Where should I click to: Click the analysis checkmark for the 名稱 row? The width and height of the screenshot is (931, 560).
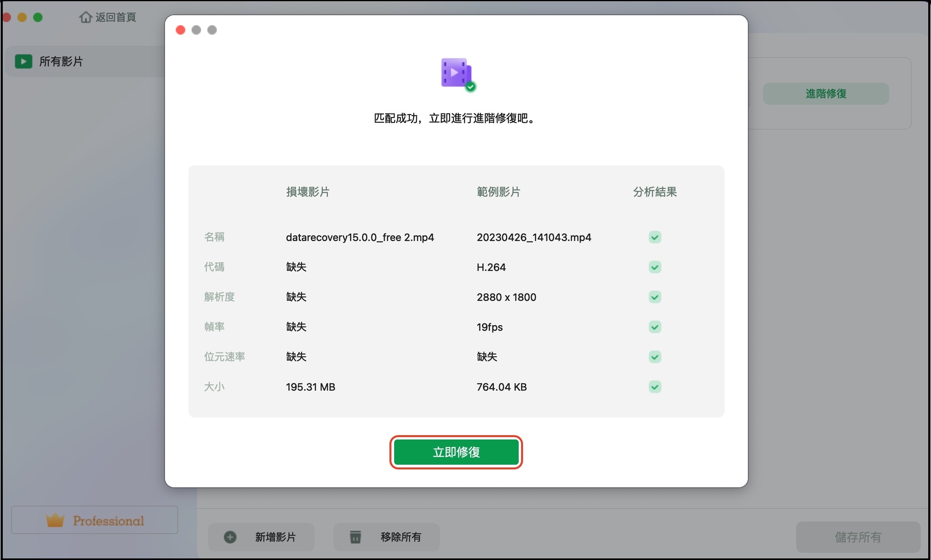pyautogui.click(x=655, y=237)
